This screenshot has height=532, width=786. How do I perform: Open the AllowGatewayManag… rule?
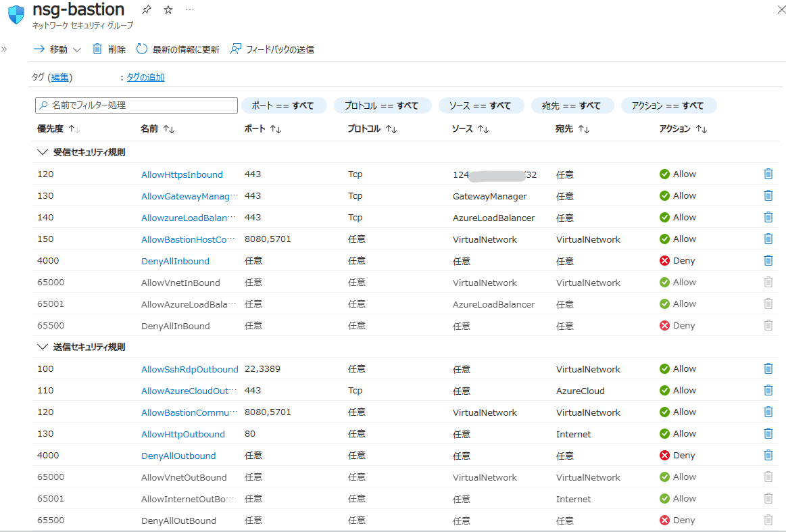[x=189, y=196]
